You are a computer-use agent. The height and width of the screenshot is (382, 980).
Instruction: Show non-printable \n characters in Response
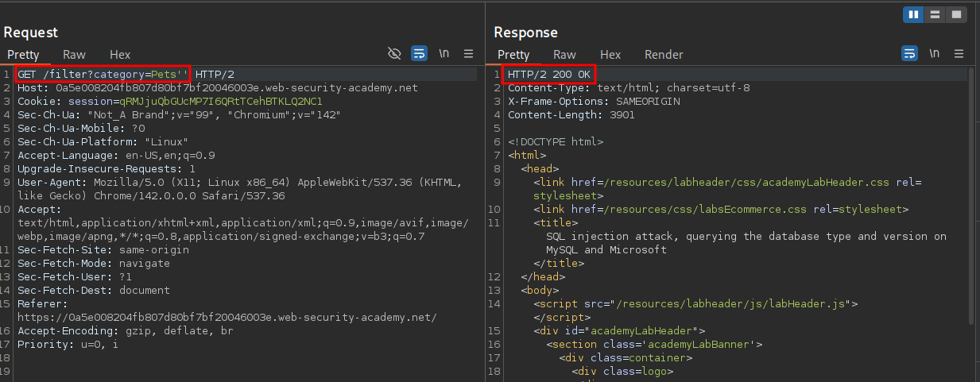click(x=934, y=54)
